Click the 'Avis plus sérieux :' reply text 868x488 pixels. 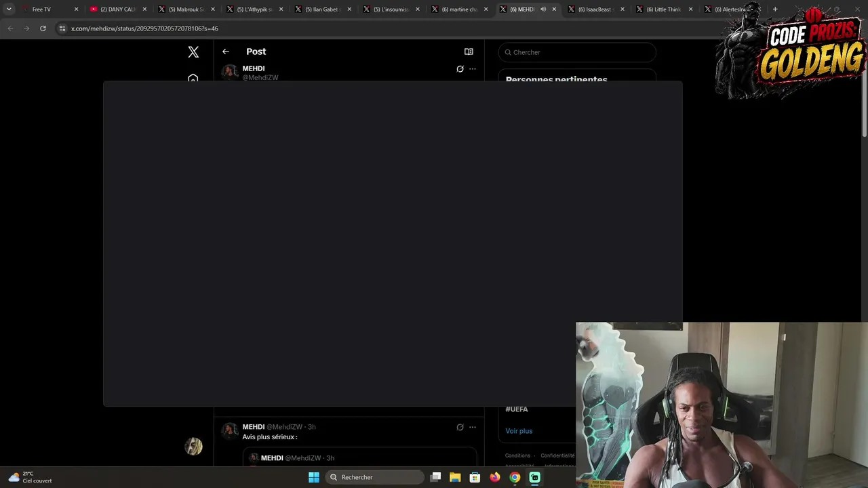coord(270,437)
